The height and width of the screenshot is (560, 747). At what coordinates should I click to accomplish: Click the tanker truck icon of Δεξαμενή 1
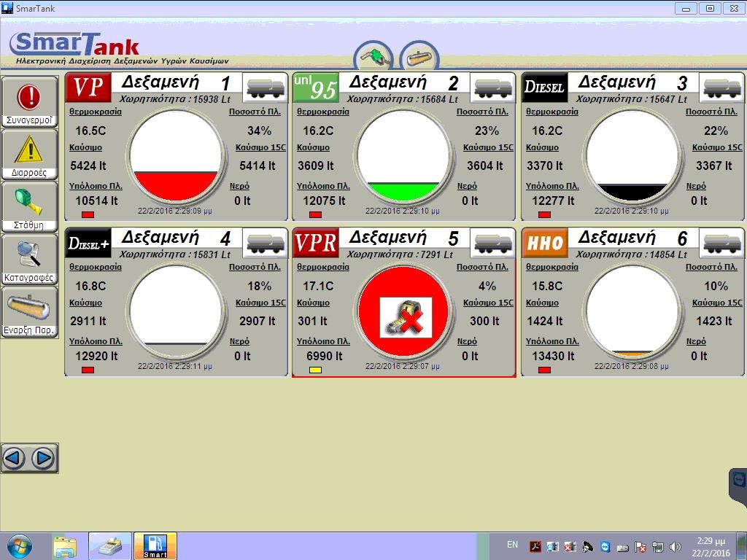[265, 87]
